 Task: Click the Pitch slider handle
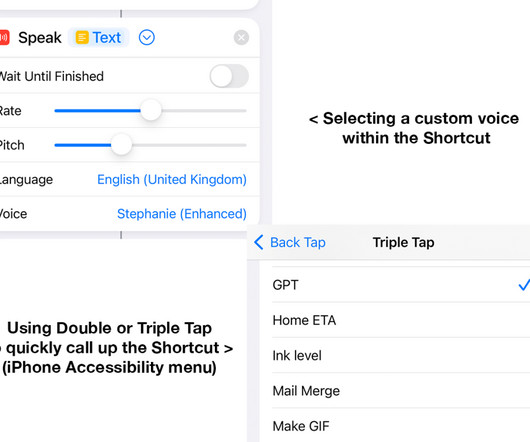coord(121,145)
